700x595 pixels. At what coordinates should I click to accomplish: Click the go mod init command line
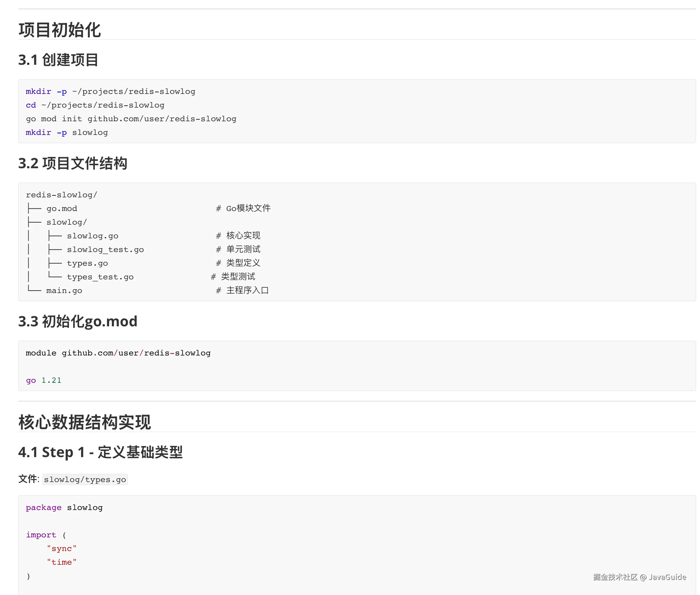click(131, 119)
